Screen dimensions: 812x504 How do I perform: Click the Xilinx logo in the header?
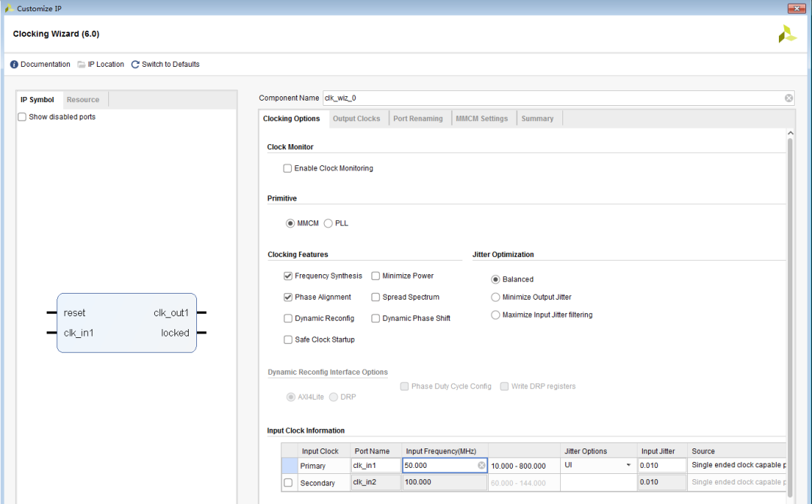tap(787, 34)
